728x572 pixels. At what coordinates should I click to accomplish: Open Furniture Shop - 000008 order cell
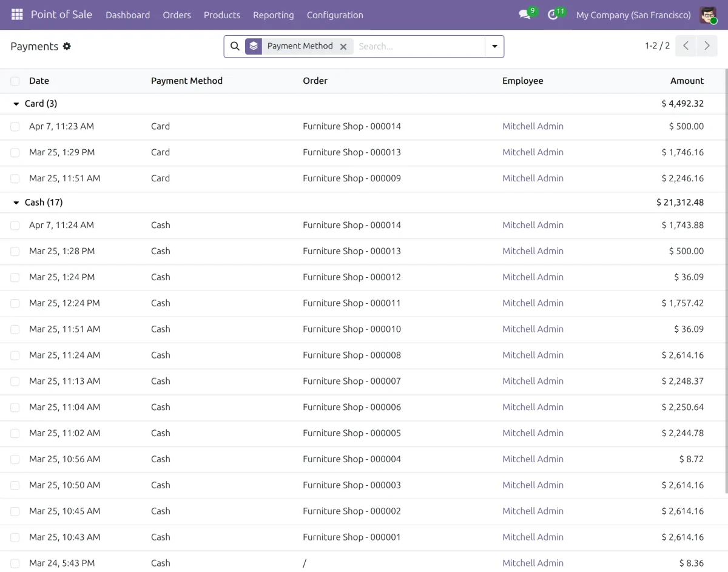(352, 355)
